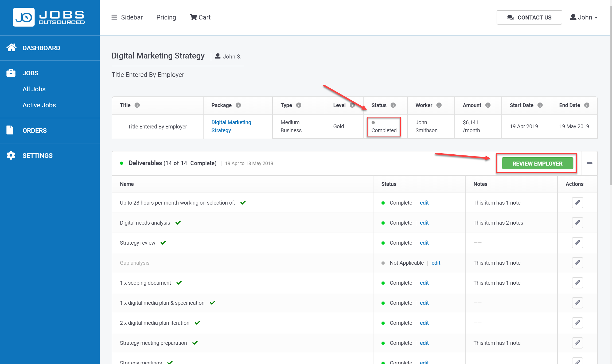Click the info icon beside End Date

(587, 105)
